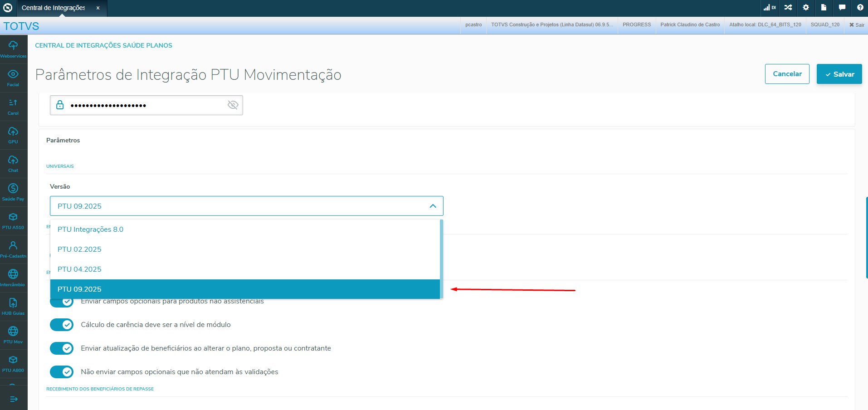Screen dimensions: 868x410
Task: Click Recebimento dos Beneficiários de Repasse label
Action: coord(100,389)
